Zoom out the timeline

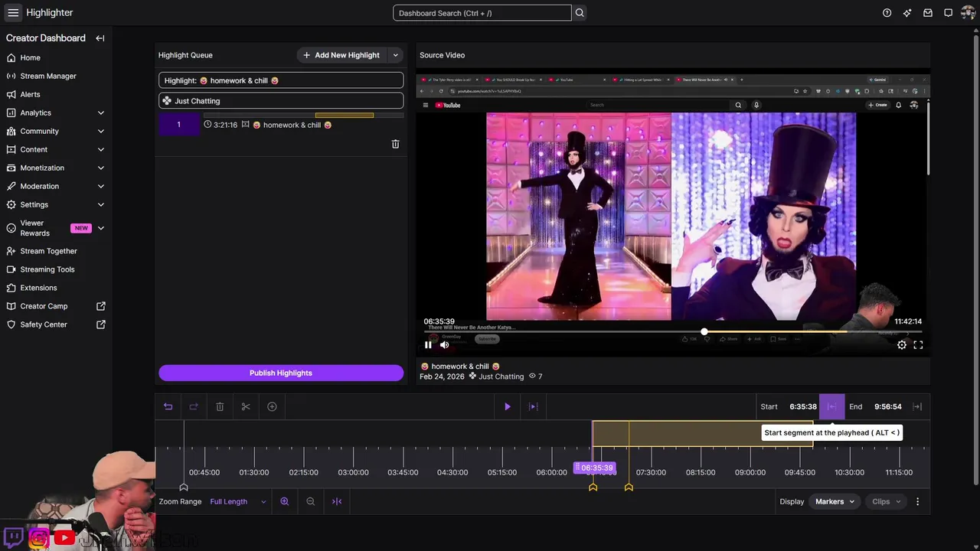tap(310, 501)
